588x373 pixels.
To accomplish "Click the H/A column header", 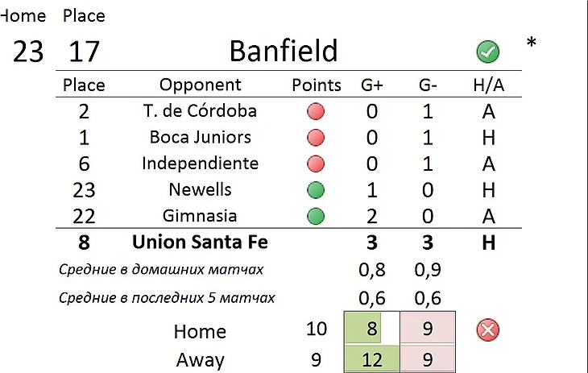I will pyautogui.click(x=488, y=85).
